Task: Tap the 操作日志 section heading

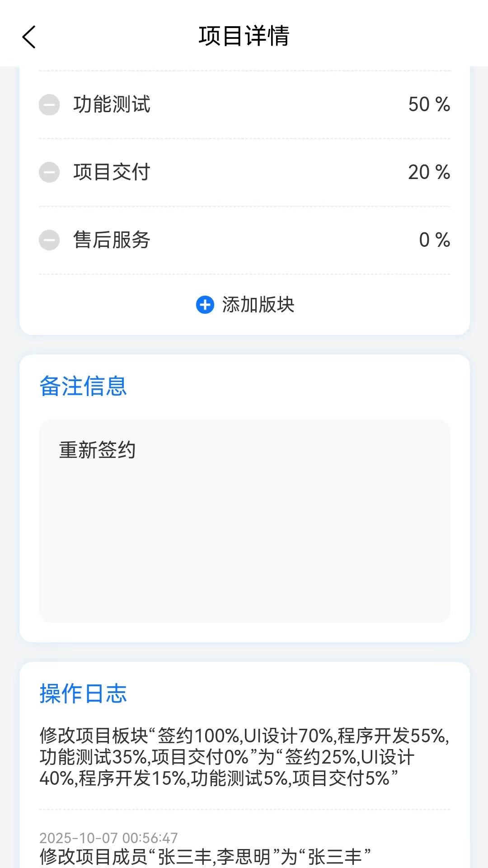Action: (x=83, y=694)
